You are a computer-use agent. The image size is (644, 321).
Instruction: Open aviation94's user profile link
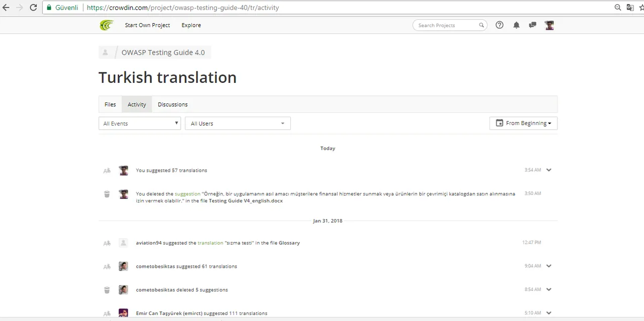point(149,243)
